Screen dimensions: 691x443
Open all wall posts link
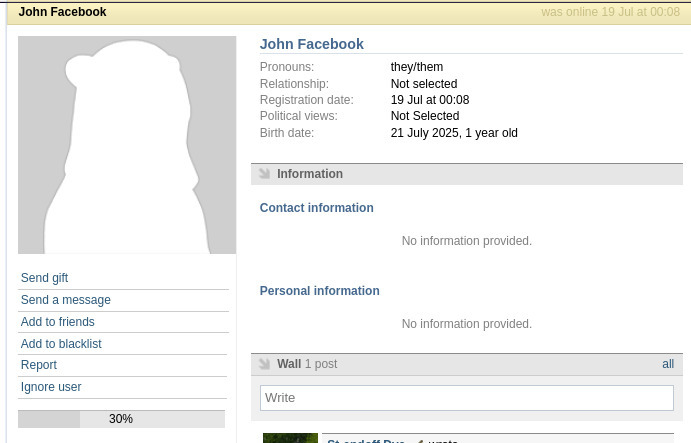668,364
